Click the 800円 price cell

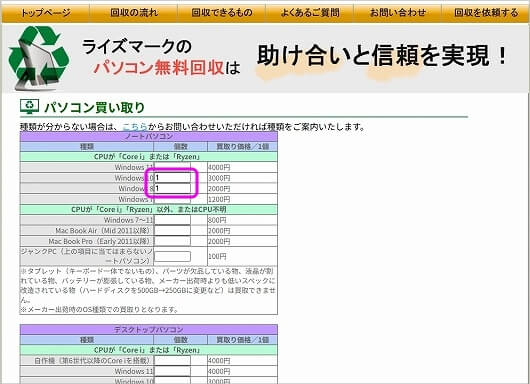coord(242,220)
